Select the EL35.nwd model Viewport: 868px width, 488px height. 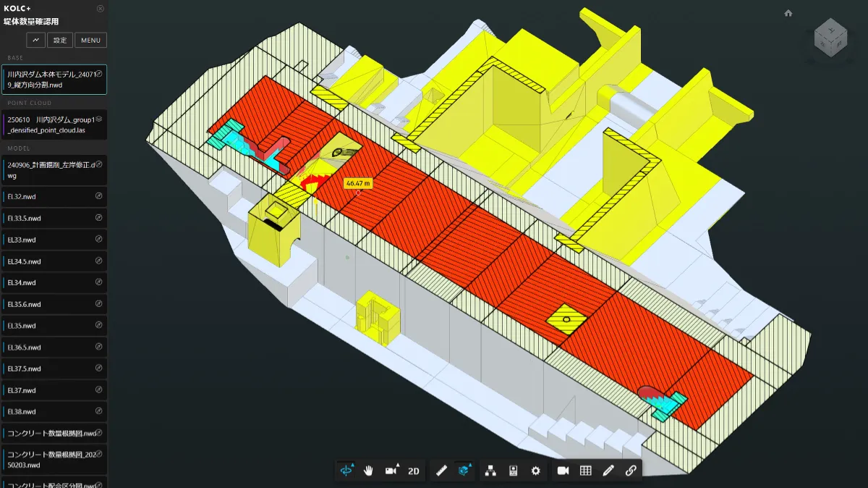[x=54, y=326]
